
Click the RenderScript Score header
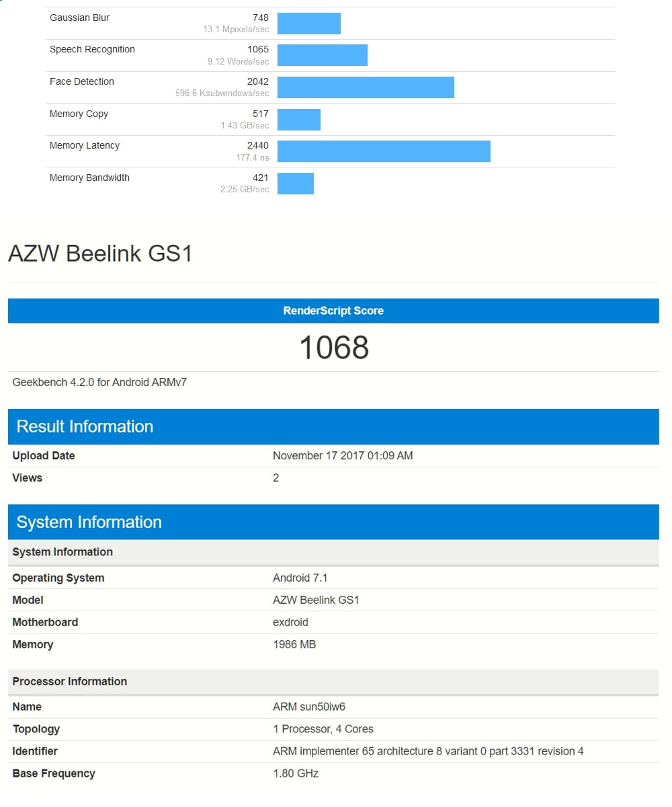point(333,311)
